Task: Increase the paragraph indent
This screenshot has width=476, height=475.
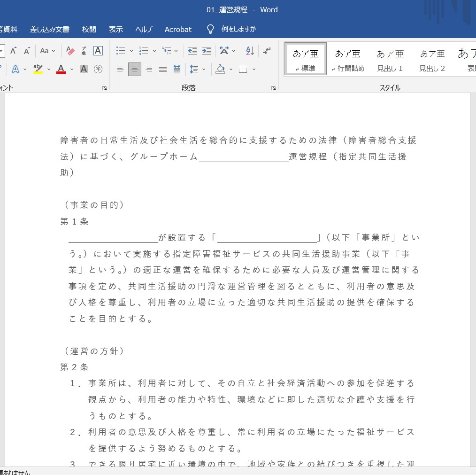Action: pyautogui.click(x=207, y=50)
